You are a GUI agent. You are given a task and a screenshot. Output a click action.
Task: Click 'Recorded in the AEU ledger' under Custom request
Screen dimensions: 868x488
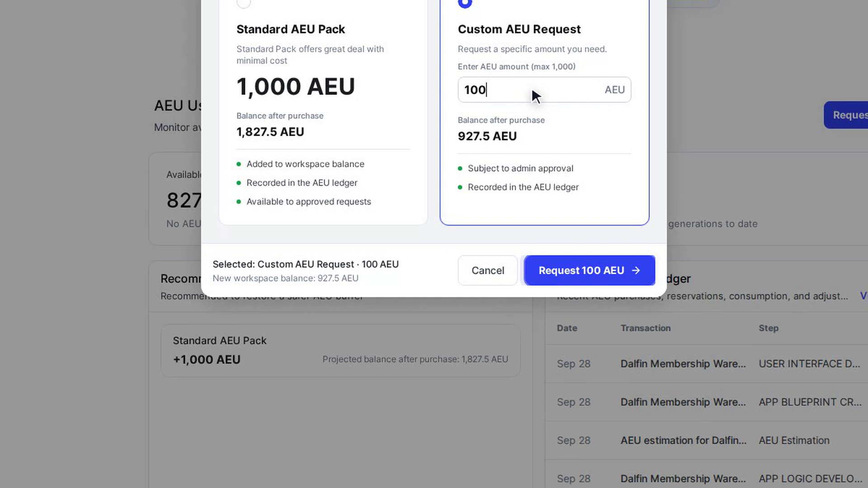[523, 187]
